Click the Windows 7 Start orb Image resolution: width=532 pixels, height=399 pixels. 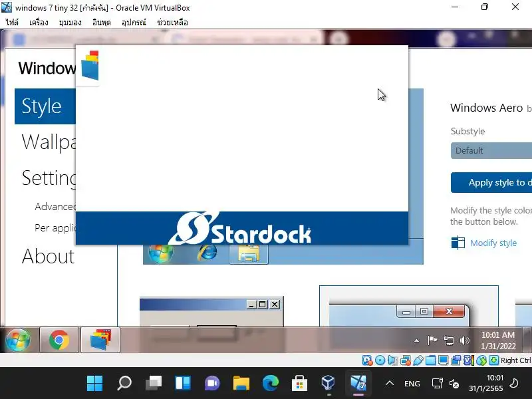(x=18, y=340)
